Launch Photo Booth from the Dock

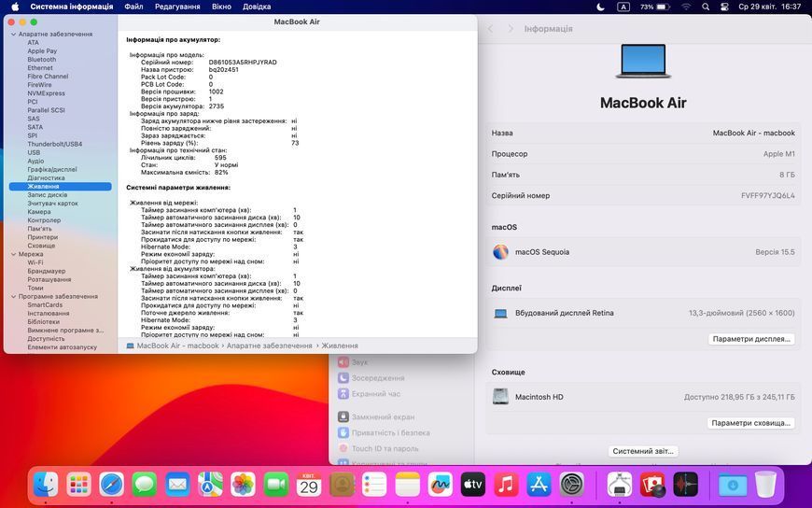pos(652,486)
